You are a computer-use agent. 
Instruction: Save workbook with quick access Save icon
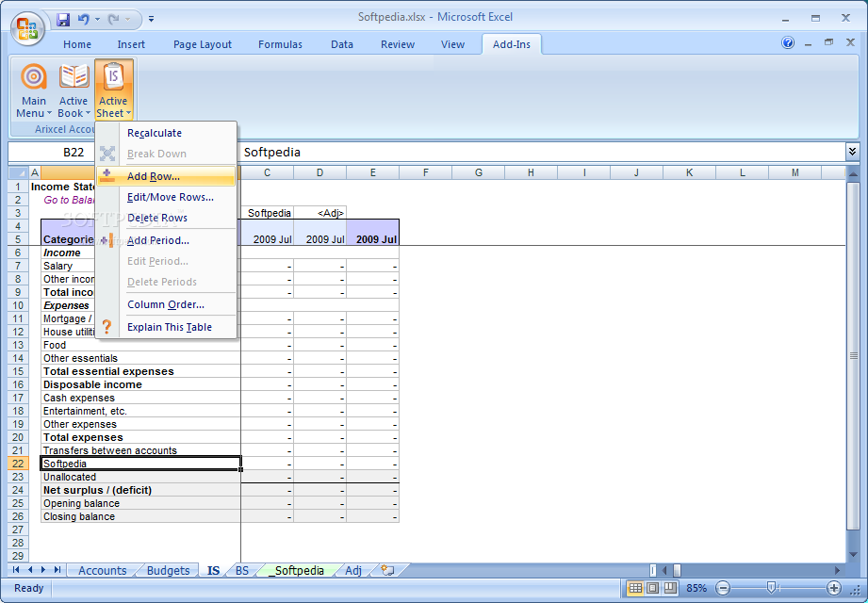pyautogui.click(x=63, y=20)
